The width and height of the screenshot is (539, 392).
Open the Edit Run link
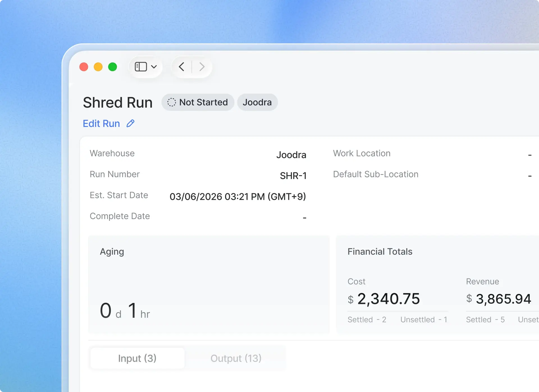click(x=101, y=123)
